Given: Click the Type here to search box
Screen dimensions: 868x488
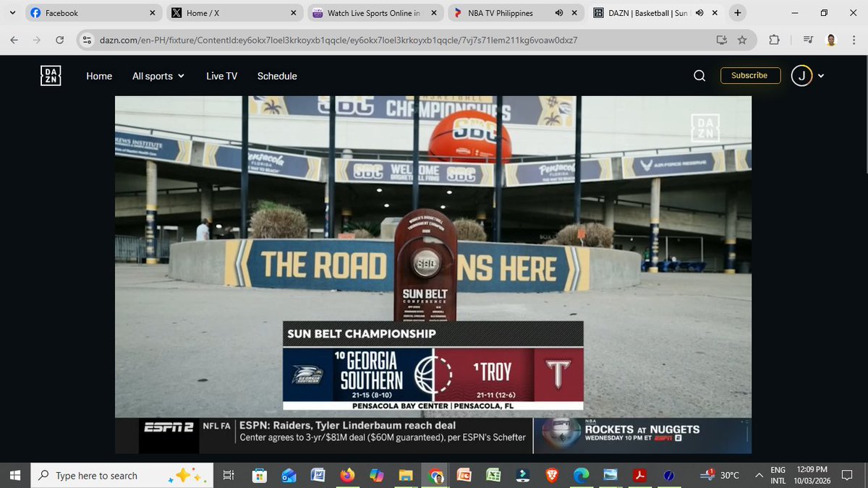Looking at the screenshot, I should click(x=123, y=475).
